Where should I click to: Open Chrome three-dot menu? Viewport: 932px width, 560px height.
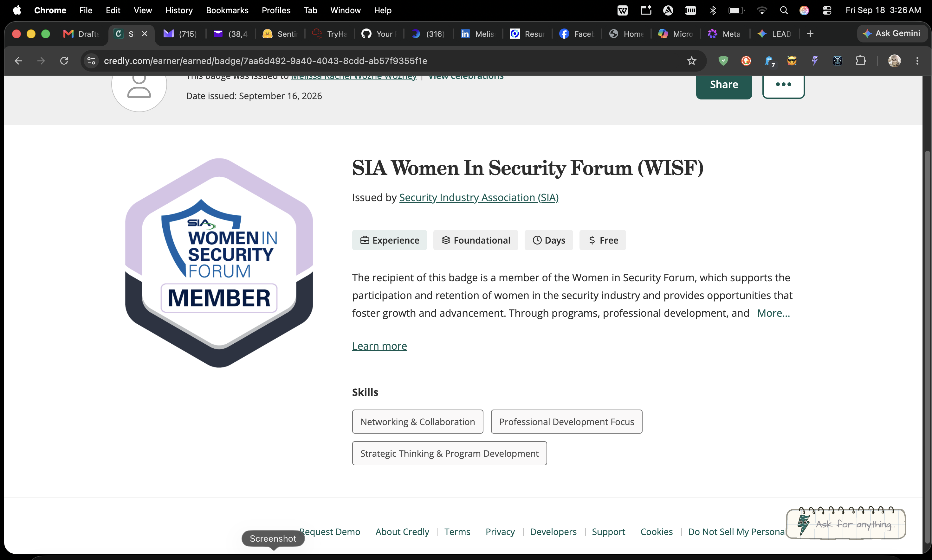pyautogui.click(x=917, y=61)
